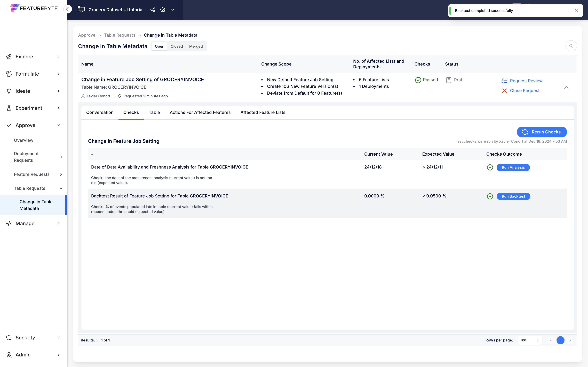Expand the Formulate menu chevron
Image resolution: width=588 pixels, height=367 pixels.
59,74
